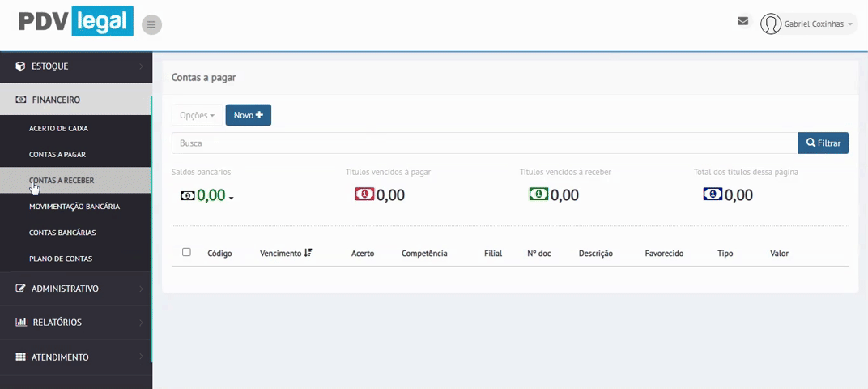
Task: Open the envelope messages icon
Action: point(742,21)
